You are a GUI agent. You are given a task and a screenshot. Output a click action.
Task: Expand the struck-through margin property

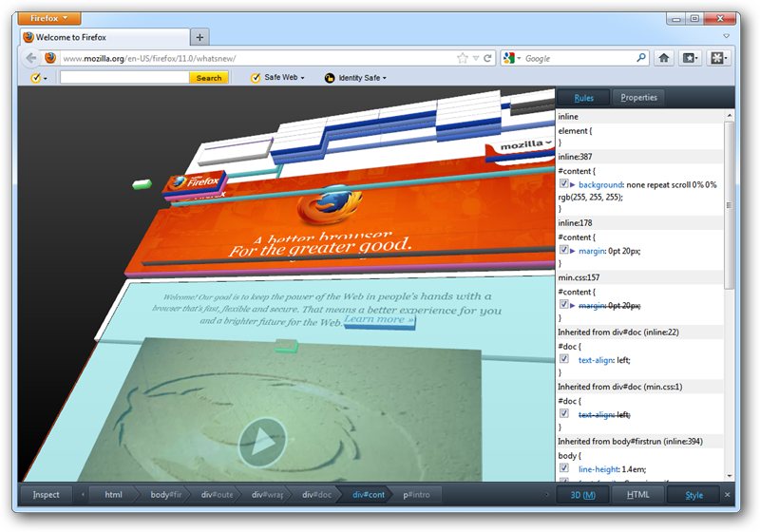573,305
